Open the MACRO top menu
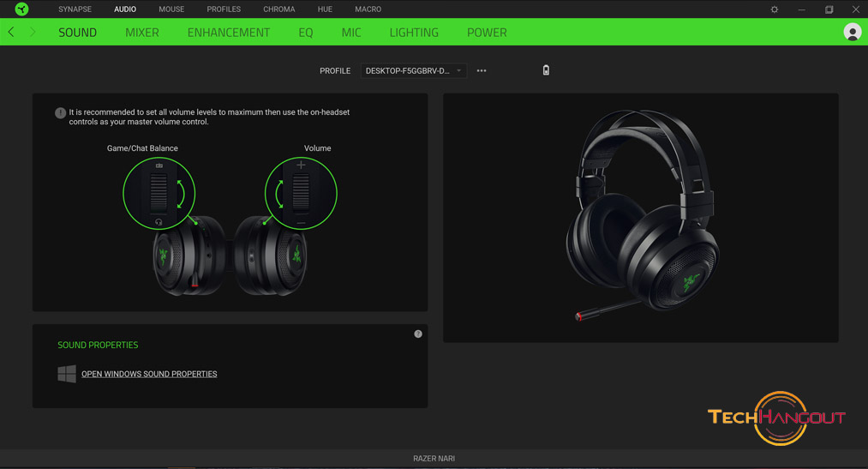 (x=368, y=9)
